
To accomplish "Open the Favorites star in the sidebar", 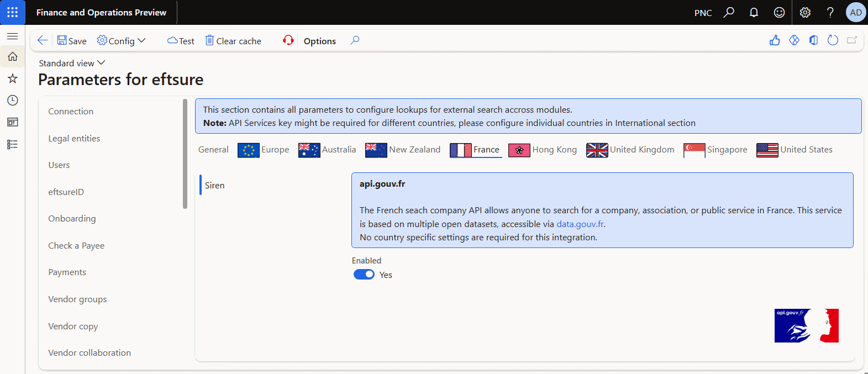I will pos(12,78).
